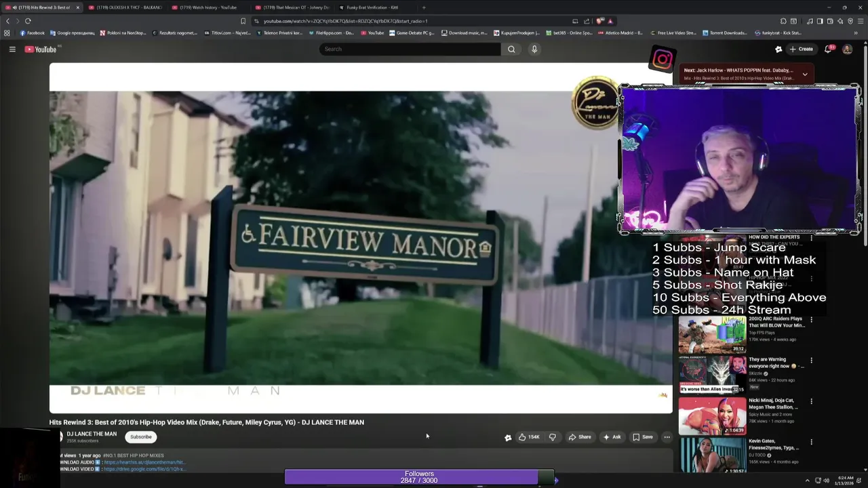
Task: Open the system tray volume icon
Action: pos(826,481)
